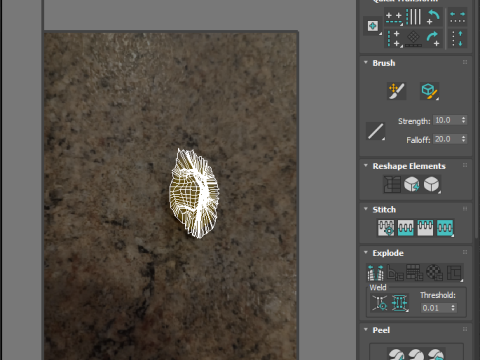
Task: Click the Strength value field
Action: (447, 120)
